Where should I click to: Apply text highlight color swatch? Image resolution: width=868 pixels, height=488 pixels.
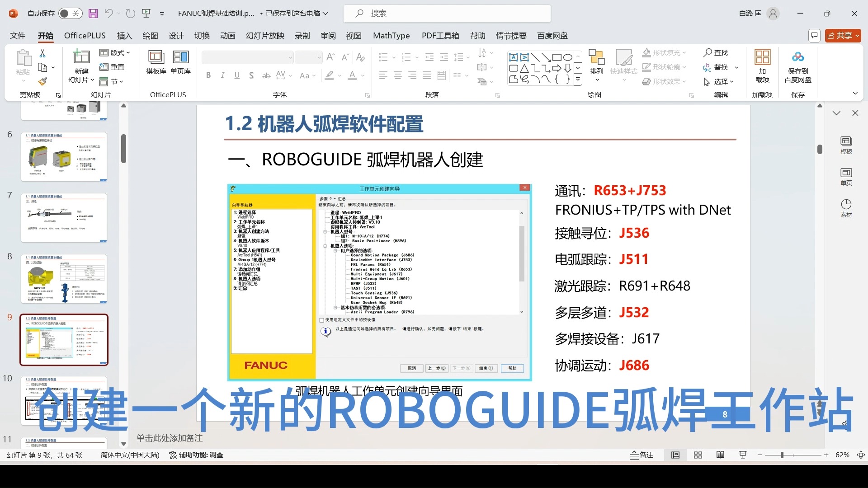(330, 75)
